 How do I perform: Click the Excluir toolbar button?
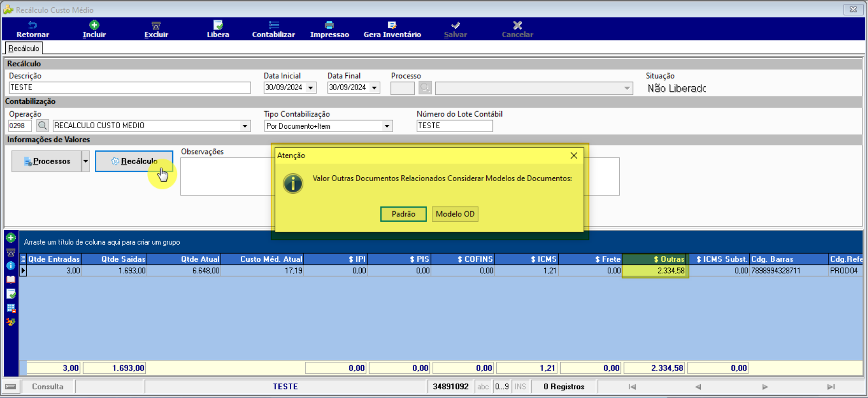tap(156, 29)
